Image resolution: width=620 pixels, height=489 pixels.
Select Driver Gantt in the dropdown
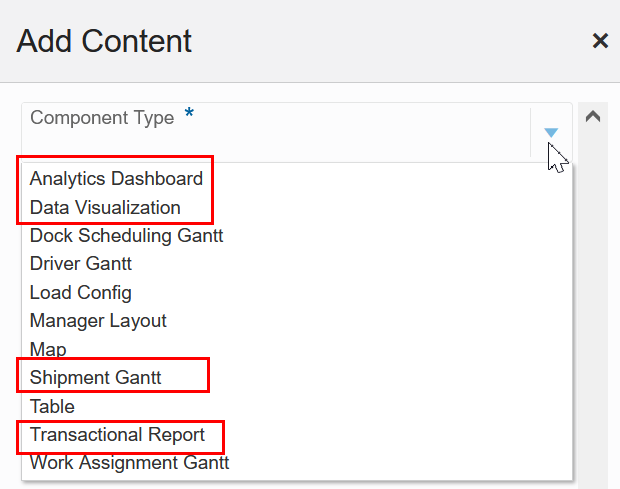tap(81, 264)
